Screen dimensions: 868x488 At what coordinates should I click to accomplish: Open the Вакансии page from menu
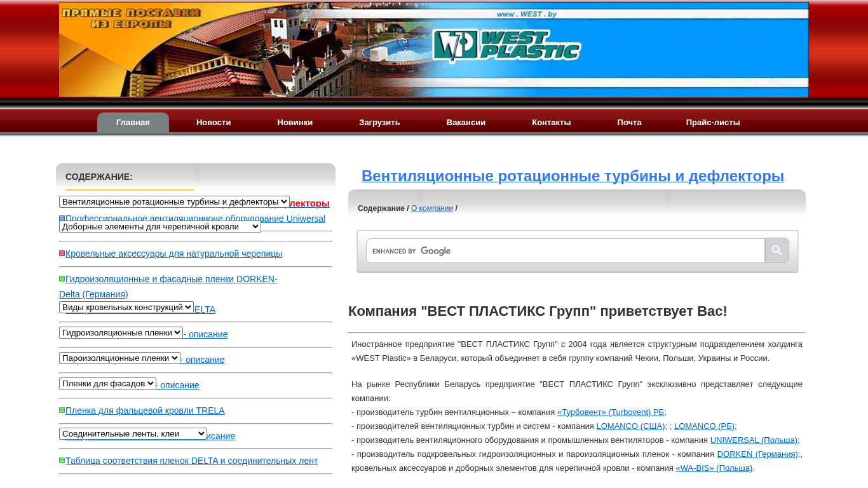(466, 123)
